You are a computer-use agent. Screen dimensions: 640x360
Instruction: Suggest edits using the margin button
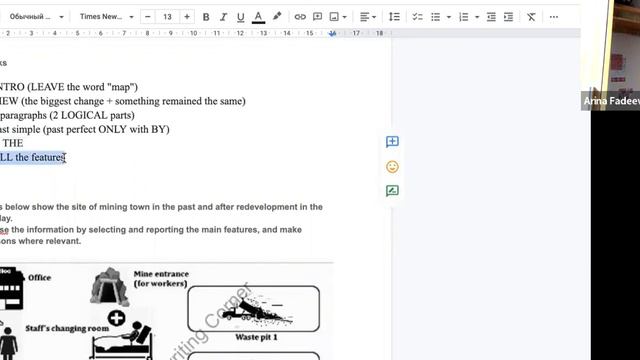392,191
